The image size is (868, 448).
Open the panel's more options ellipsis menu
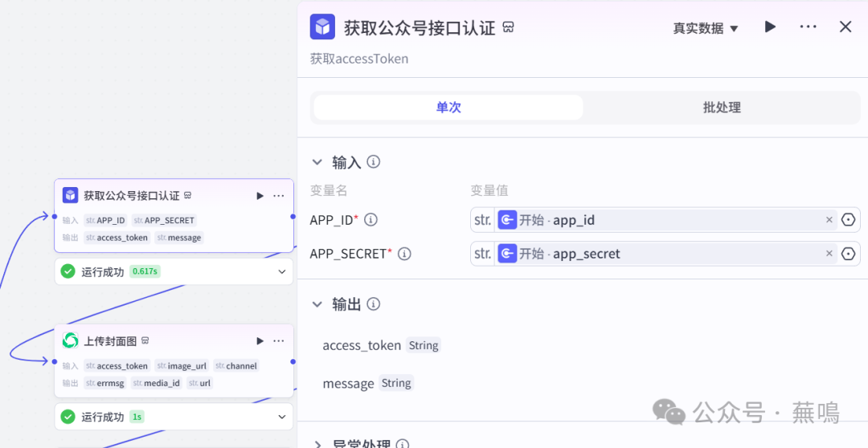pyautogui.click(x=808, y=27)
